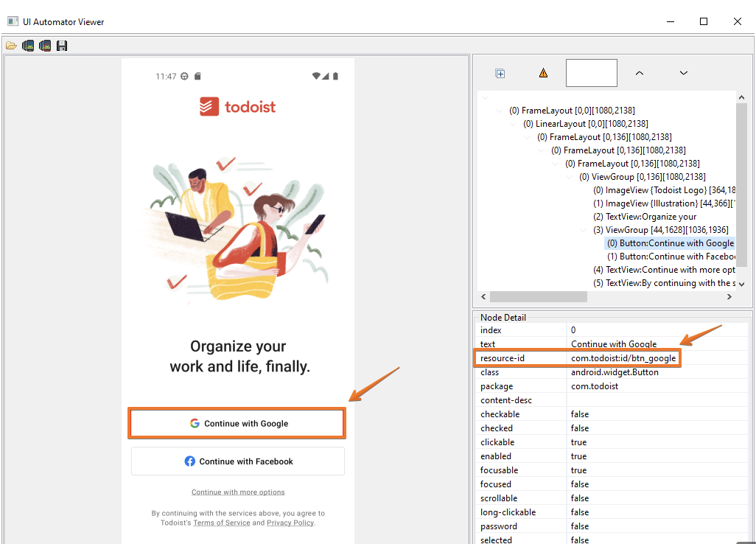Click the clickable row in Node Detail
Viewport: 756px width, 544px height.
612,442
